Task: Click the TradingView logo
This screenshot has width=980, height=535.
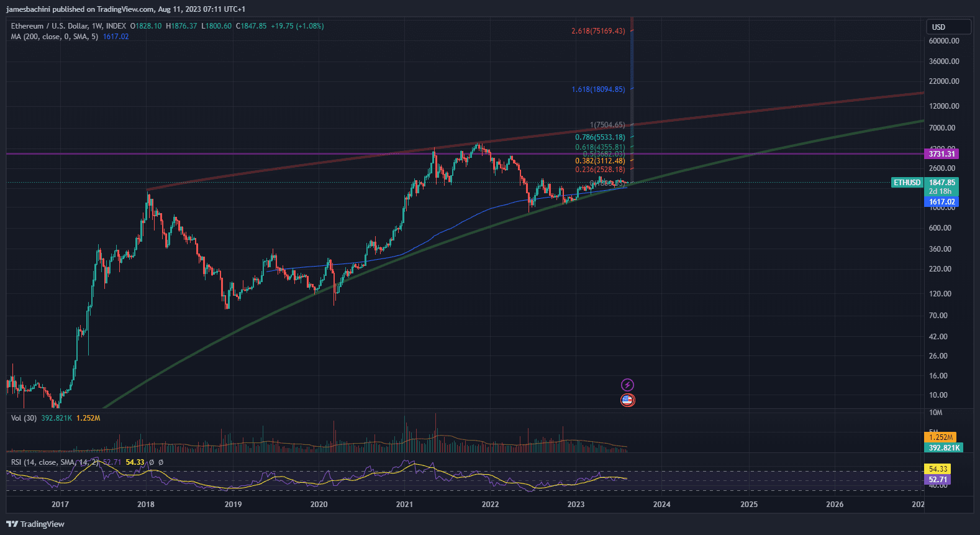Action: [x=35, y=524]
